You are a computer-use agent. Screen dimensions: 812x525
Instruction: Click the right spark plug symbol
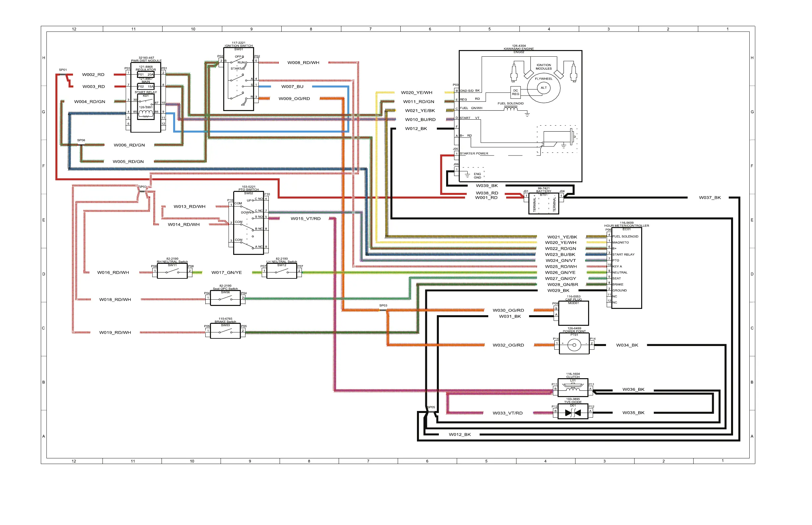[574, 72]
